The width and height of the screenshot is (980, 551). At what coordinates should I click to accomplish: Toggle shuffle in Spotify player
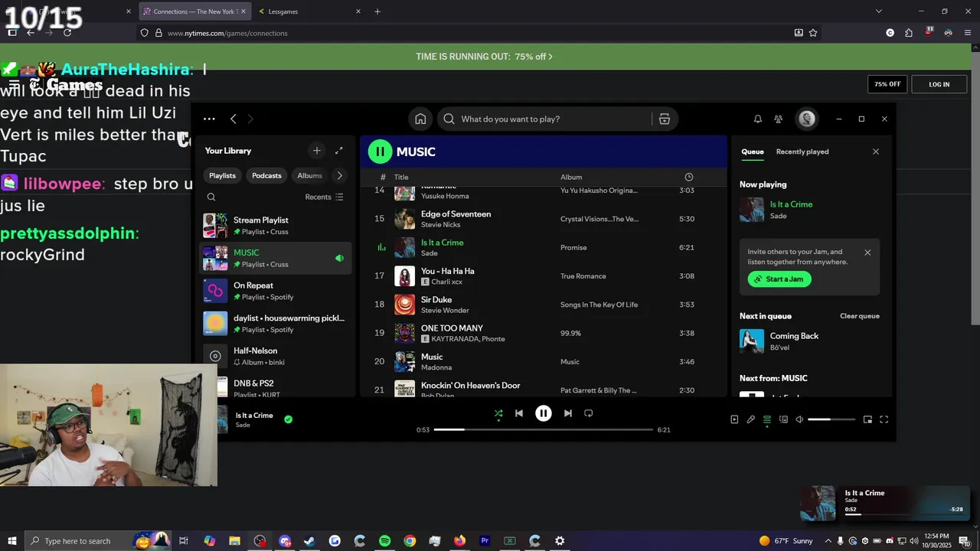(498, 413)
